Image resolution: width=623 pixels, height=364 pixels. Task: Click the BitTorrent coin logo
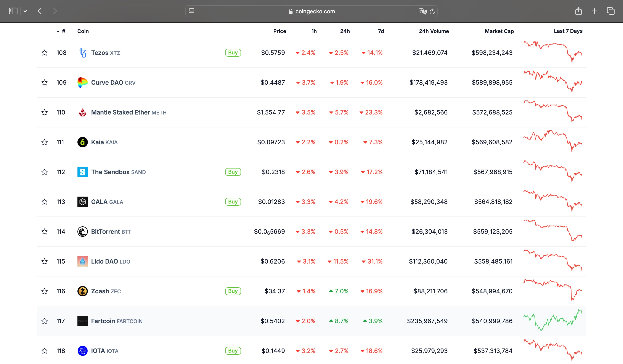(83, 231)
